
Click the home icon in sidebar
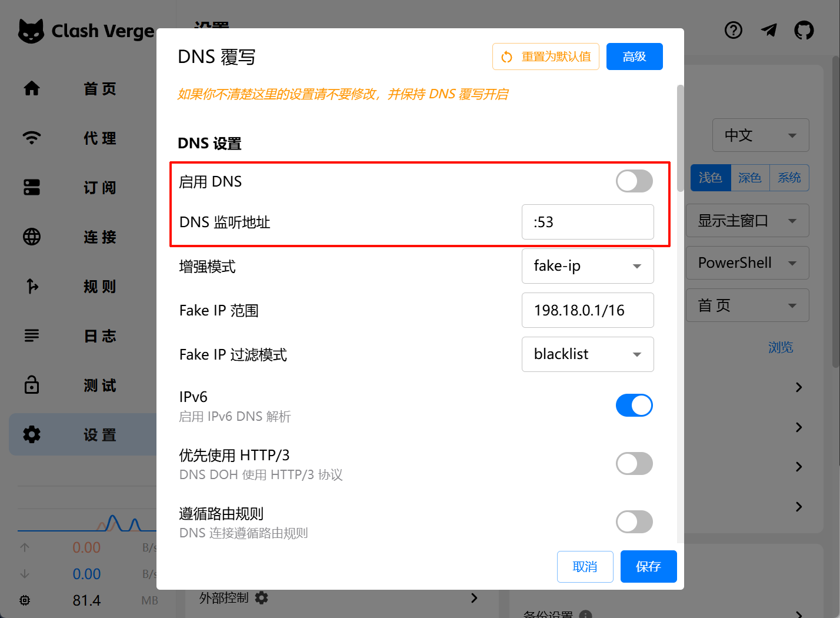pos(32,88)
